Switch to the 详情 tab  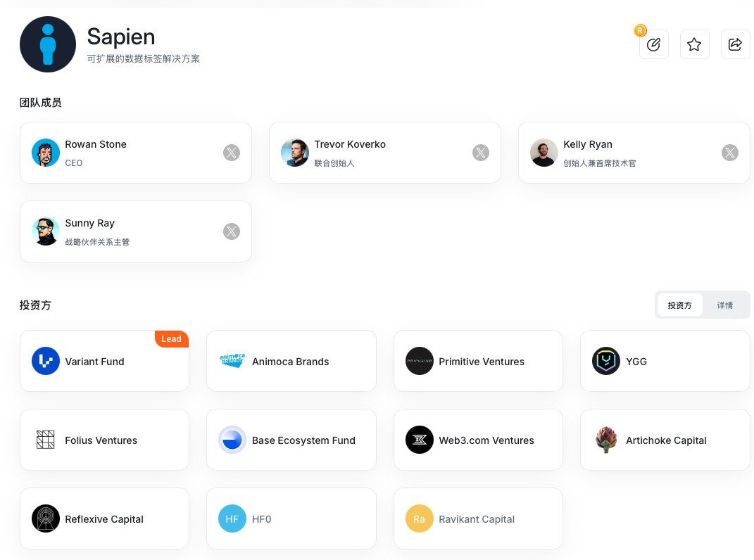pos(724,305)
